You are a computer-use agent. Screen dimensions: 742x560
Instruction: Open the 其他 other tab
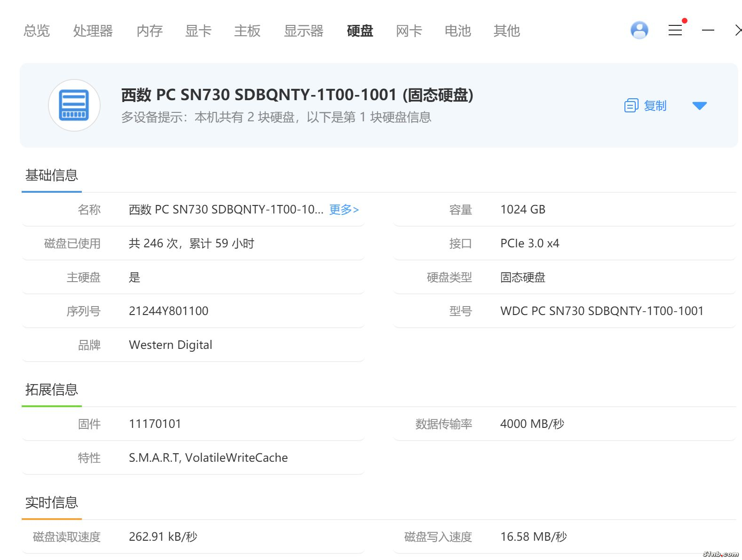coord(506,31)
